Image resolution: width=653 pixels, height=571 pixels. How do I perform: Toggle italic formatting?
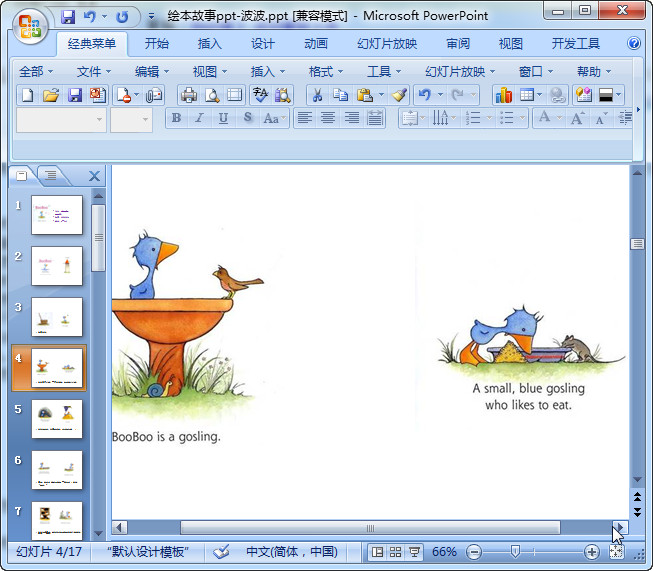[199, 118]
